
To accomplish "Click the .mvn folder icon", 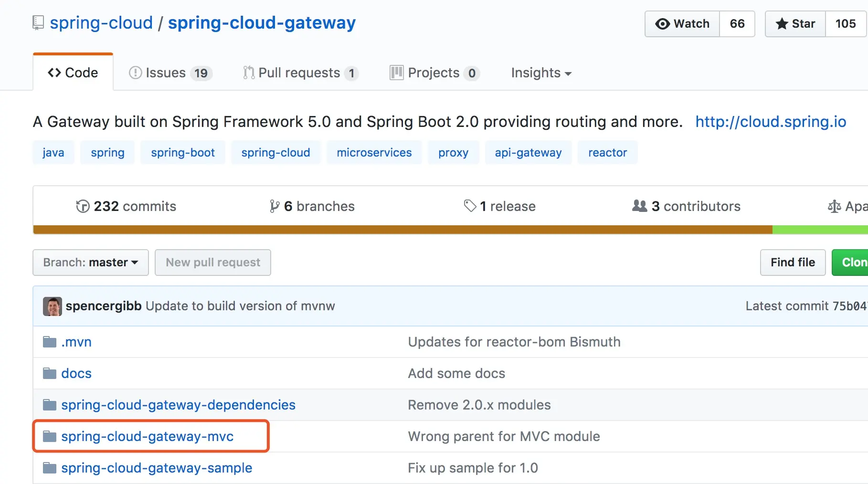I will 50,342.
